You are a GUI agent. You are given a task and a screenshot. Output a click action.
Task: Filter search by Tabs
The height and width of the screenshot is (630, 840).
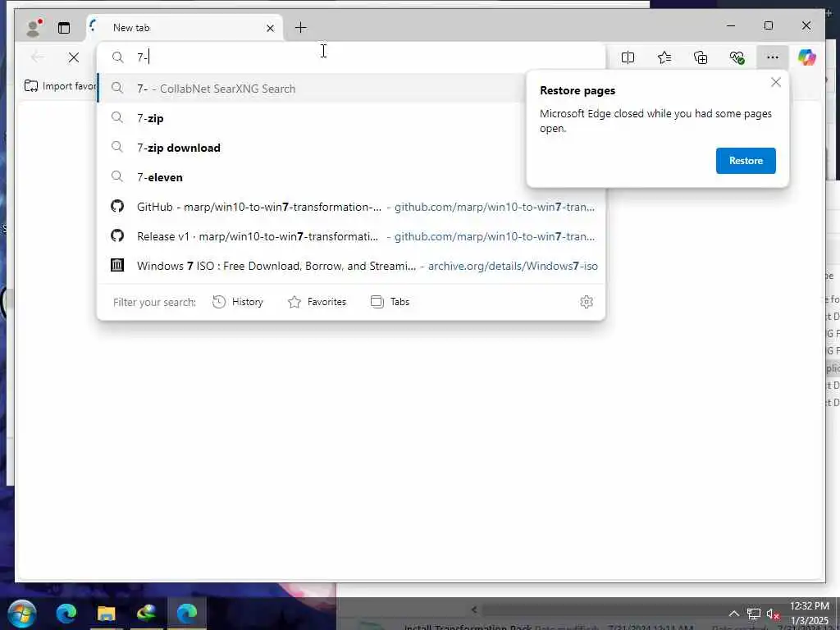390,302
